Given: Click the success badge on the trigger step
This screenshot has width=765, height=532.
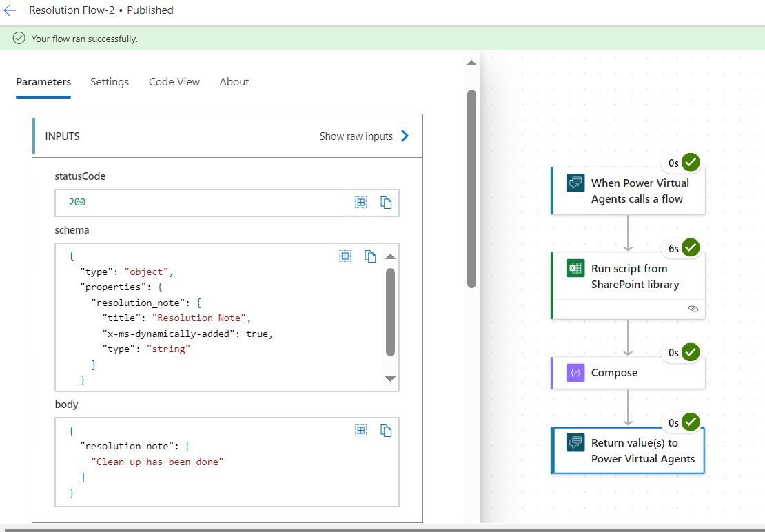Looking at the screenshot, I should 690,163.
